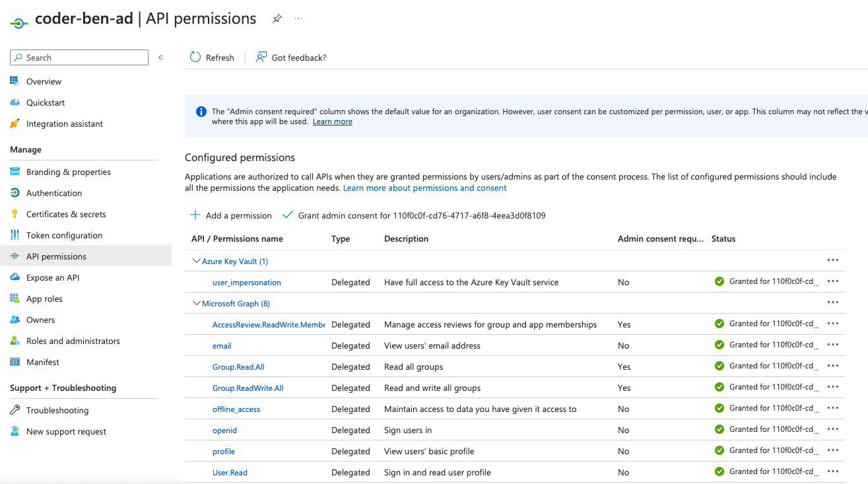868x484 pixels.
Task: Open Token configuration
Action: (64, 234)
